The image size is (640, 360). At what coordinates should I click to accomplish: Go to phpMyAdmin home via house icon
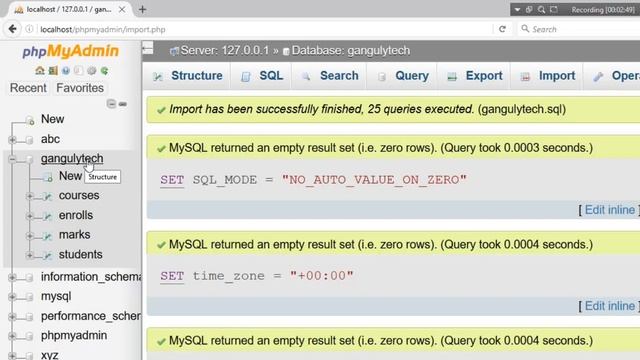click(x=40, y=71)
